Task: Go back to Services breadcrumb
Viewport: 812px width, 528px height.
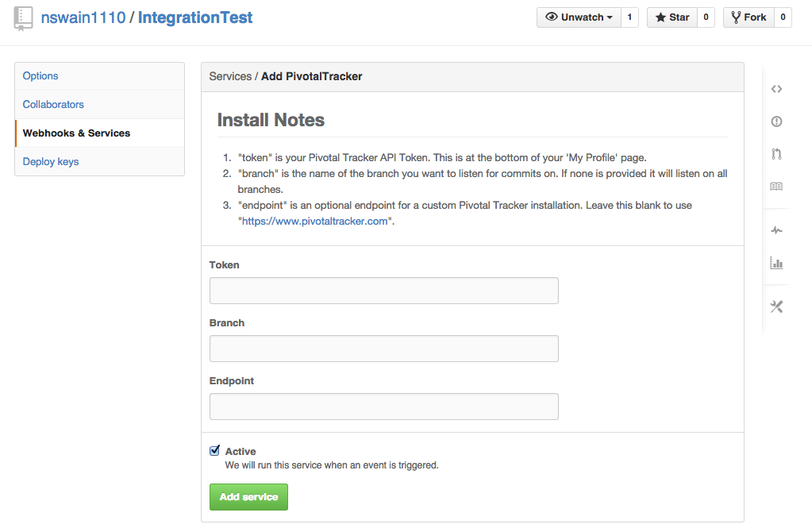Action: tap(230, 77)
